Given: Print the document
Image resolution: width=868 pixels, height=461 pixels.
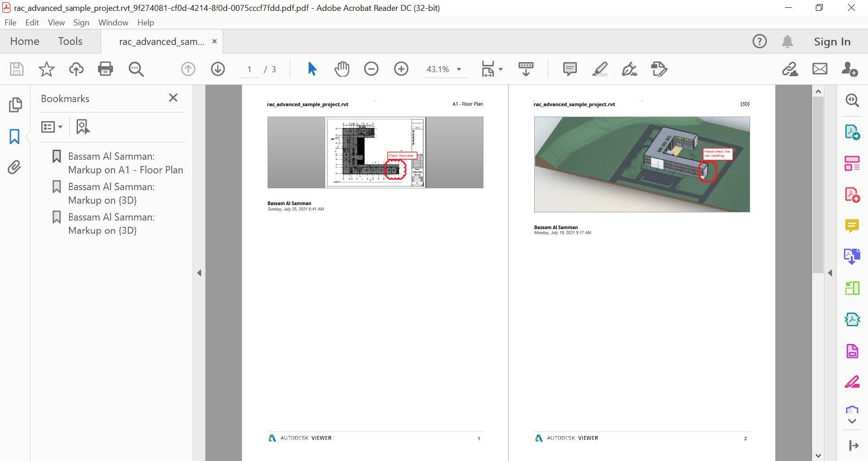Looking at the screenshot, I should (x=105, y=69).
